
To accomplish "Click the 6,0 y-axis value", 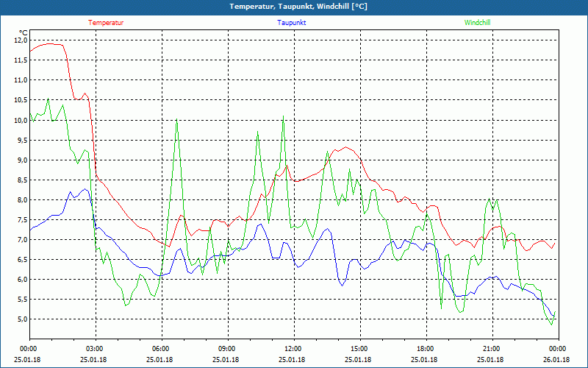I will click(22, 280).
